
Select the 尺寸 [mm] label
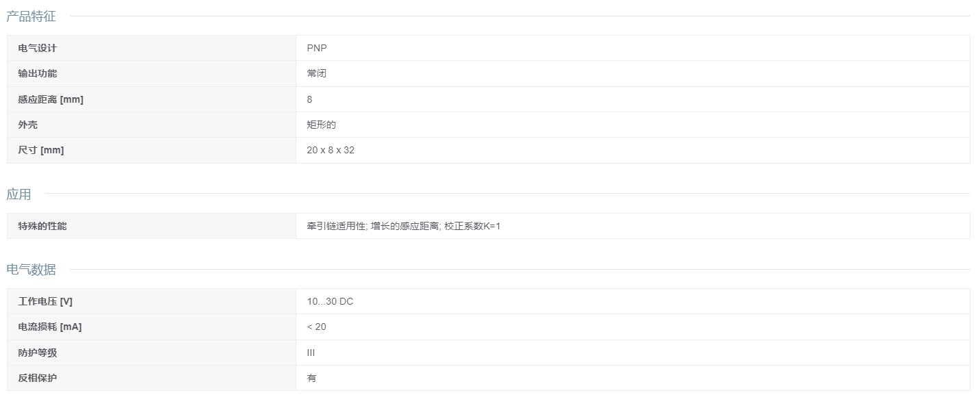[41, 150]
